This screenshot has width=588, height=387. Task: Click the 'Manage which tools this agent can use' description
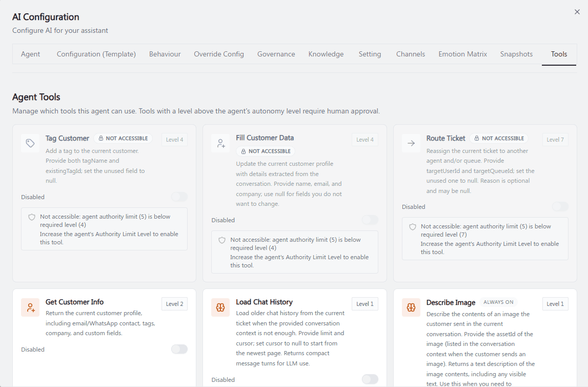pos(196,111)
